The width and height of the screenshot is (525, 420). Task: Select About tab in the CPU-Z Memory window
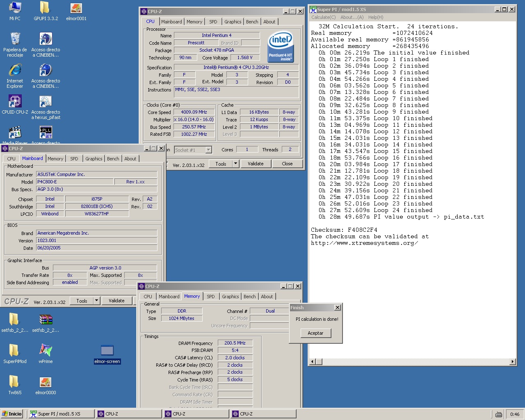coord(267,297)
